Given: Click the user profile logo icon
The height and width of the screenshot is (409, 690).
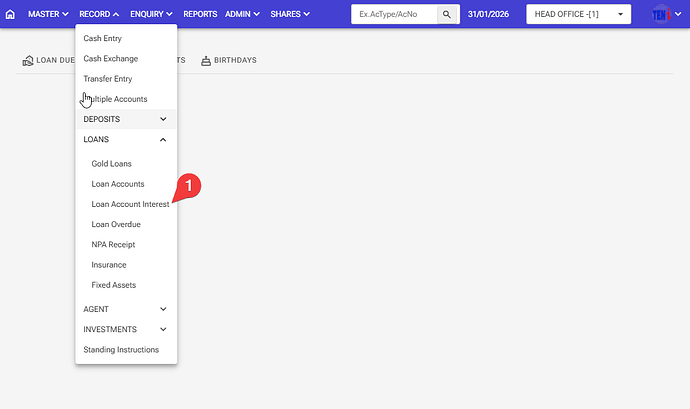Looking at the screenshot, I should pos(660,15).
